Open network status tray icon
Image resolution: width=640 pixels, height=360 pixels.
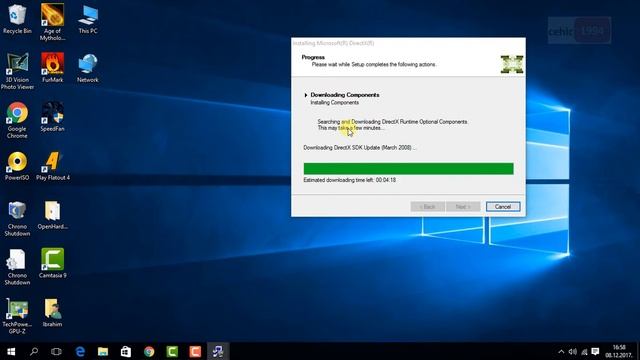(584, 351)
